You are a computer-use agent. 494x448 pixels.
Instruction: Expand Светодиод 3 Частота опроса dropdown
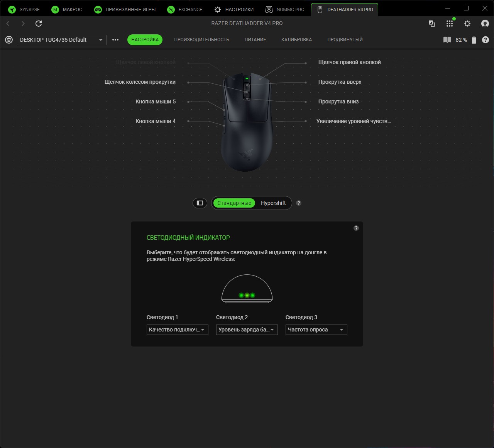[316, 330]
